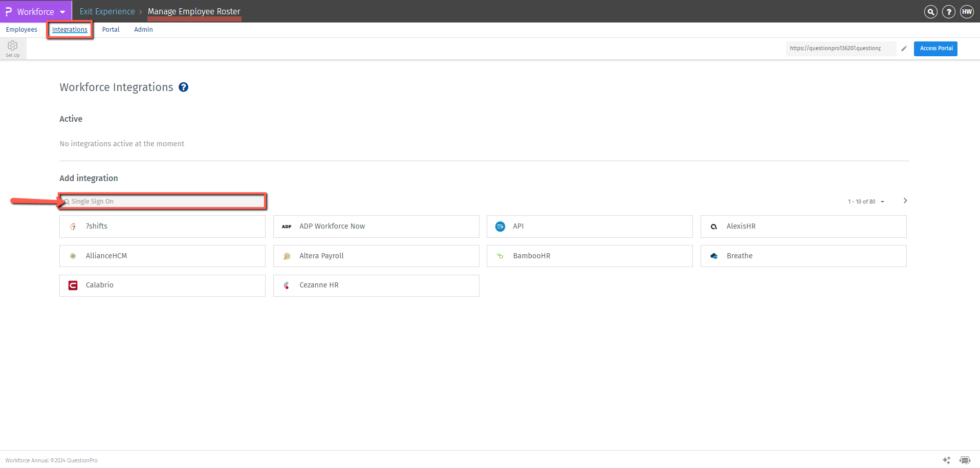Select the Calabrio integration card

[x=162, y=285]
